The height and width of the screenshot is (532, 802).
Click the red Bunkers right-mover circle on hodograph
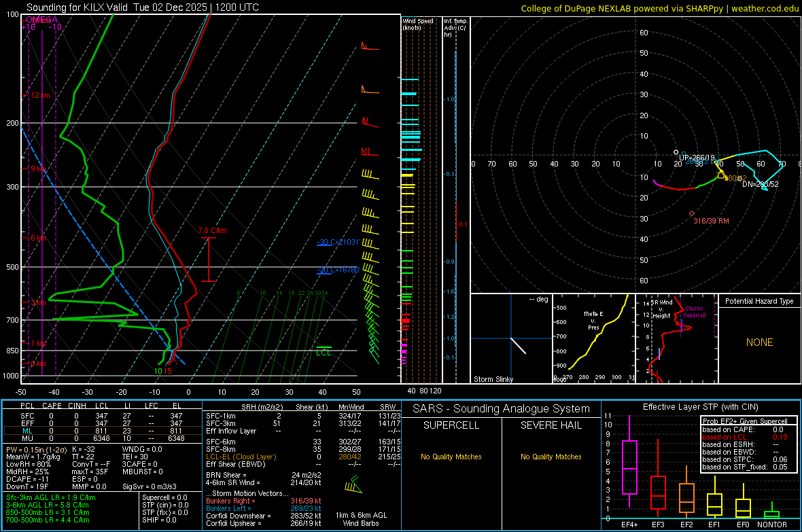coord(691,213)
